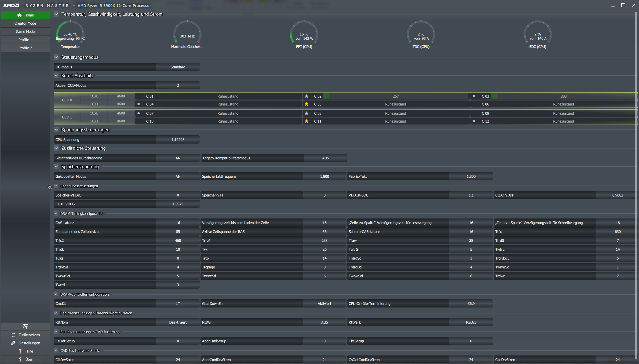Click the CCD 1 label
Screen dimensions: 639x364
[x=67, y=117]
